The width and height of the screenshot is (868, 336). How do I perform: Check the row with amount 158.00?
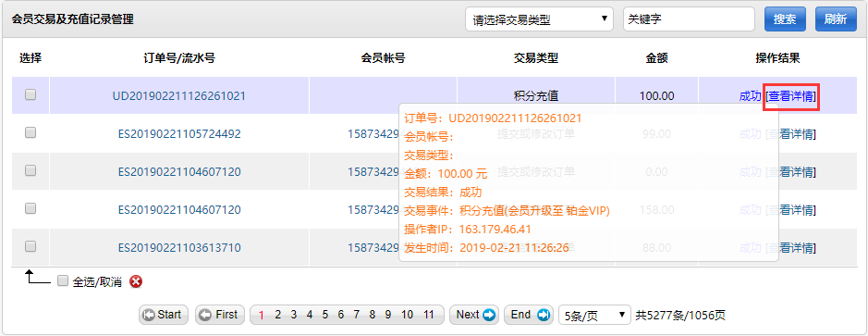click(31, 208)
